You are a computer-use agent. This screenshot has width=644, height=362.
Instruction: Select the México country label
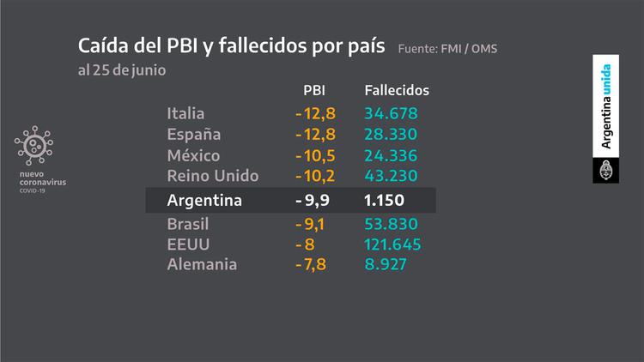pos(193,155)
